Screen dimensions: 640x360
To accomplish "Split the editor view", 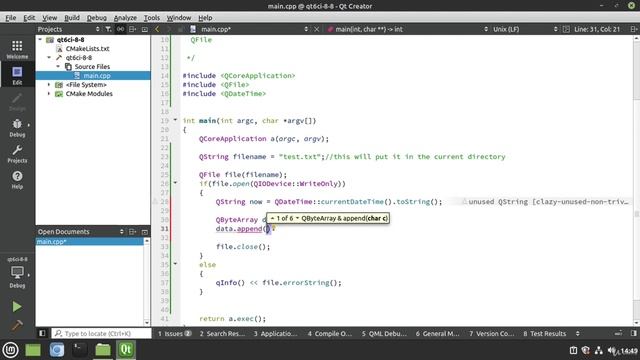I will coord(633,29).
